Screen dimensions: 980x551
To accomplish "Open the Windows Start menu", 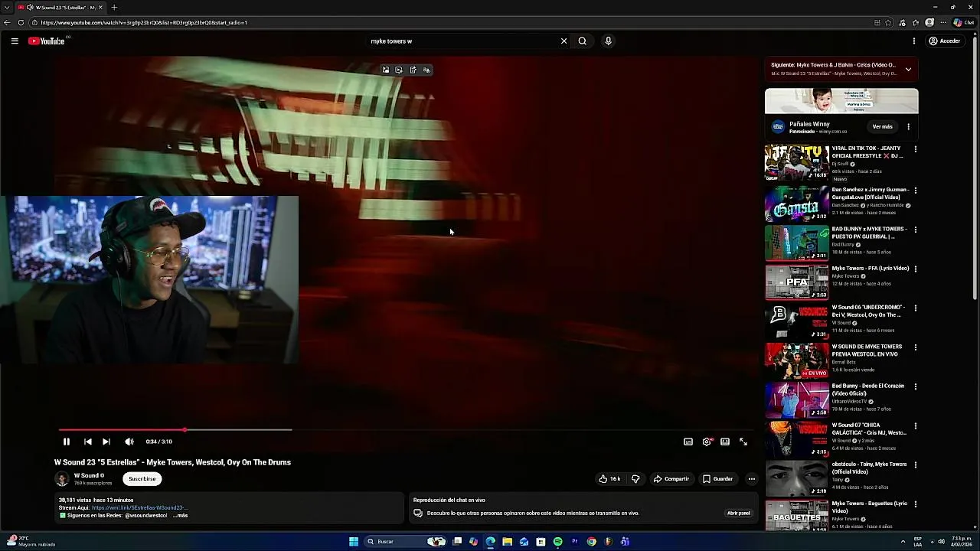I will 354,542.
